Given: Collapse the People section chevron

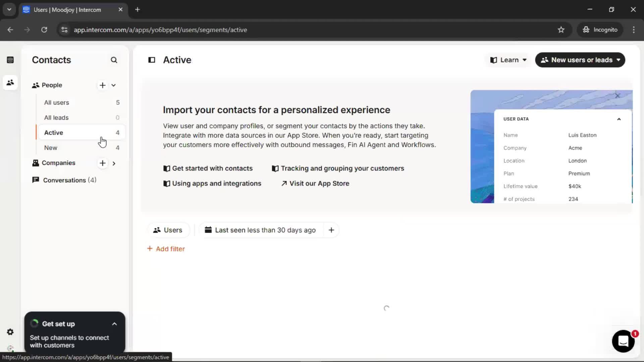Looking at the screenshot, I should 114,85.
